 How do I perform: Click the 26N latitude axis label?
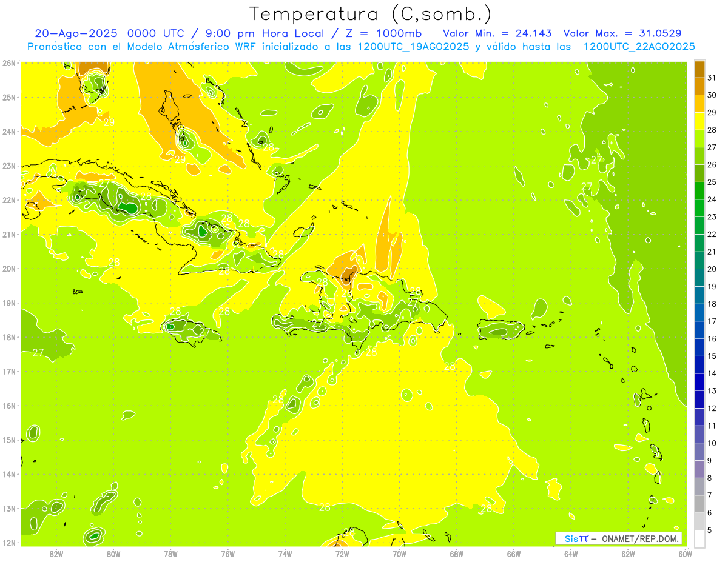click(x=8, y=63)
